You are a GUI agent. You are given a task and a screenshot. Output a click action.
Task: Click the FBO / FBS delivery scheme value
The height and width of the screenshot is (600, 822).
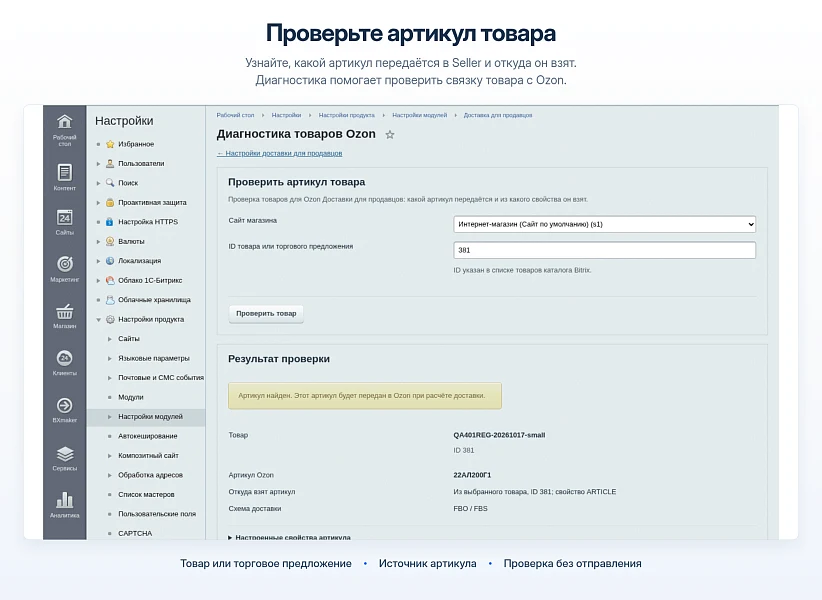coord(470,508)
